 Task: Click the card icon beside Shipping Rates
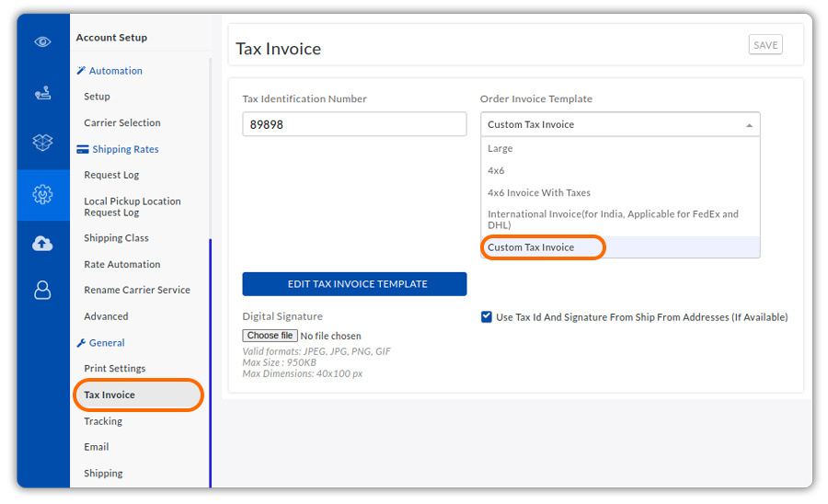pos(83,149)
